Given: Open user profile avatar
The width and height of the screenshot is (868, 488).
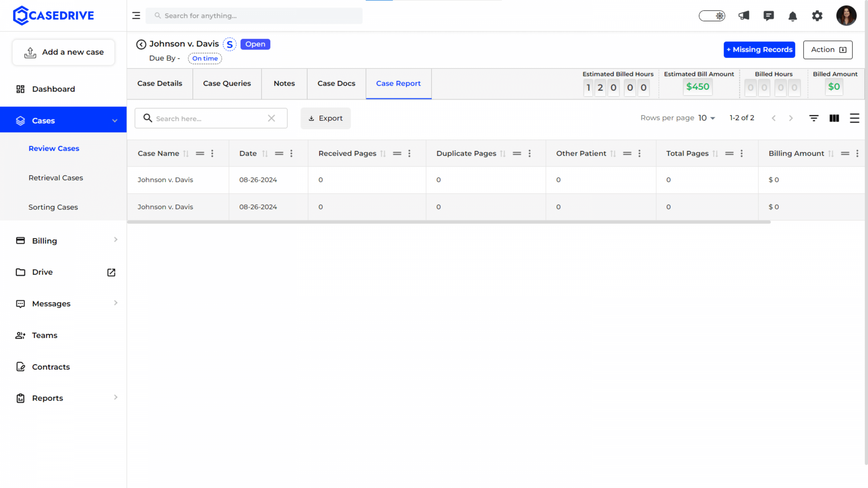Looking at the screenshot, I should click(846, 15).
